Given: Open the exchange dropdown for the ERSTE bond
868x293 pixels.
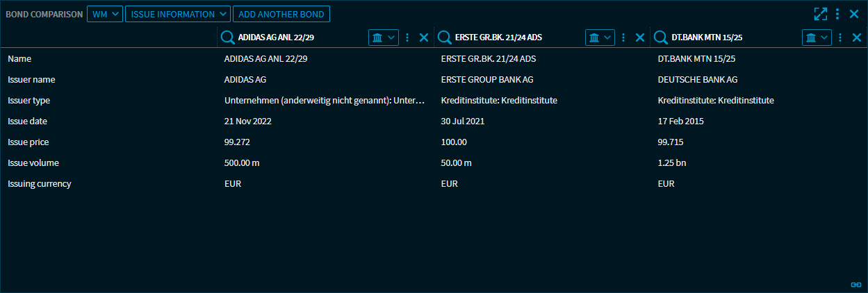Looking at the screenshot, I should [600, 37].
